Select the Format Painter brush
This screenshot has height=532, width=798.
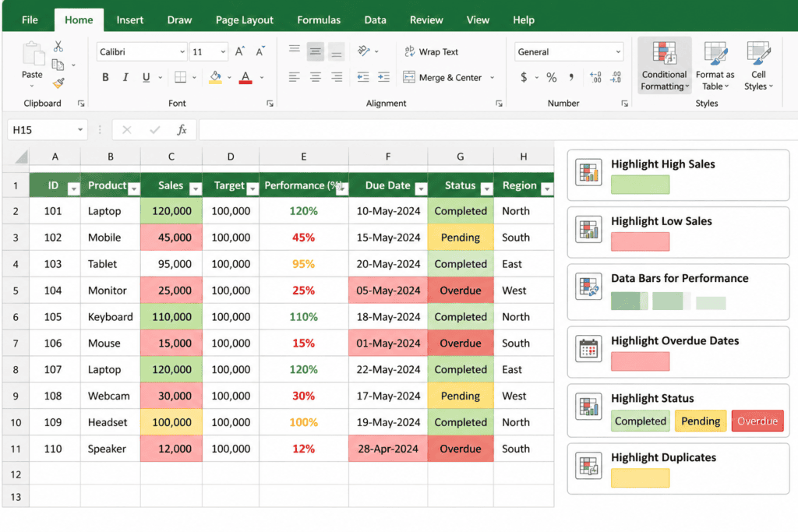click(58, 83)
